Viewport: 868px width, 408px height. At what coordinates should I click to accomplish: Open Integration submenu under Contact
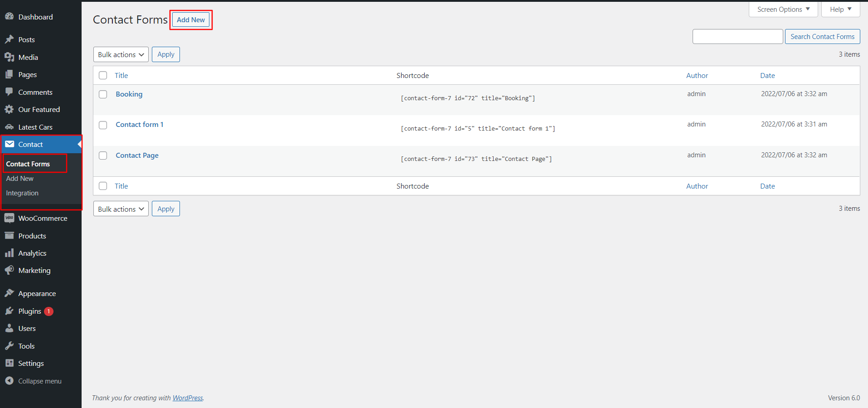point(22,193)
